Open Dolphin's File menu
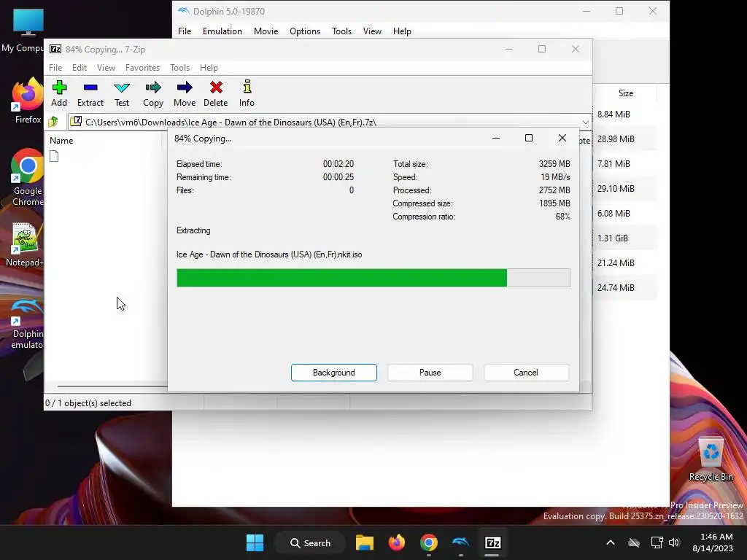The width and height of the screenshot is (747, 560). (x=185, y=31)
